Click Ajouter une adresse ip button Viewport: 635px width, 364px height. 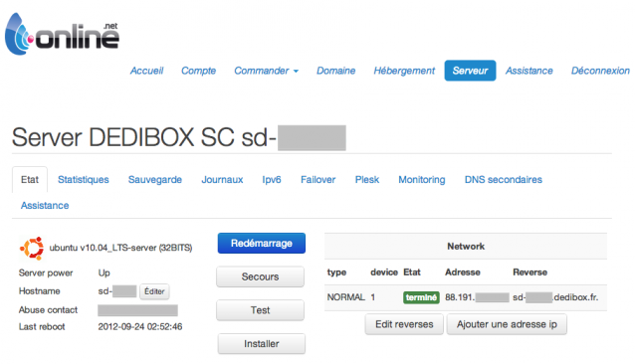[x=507, y=324]
